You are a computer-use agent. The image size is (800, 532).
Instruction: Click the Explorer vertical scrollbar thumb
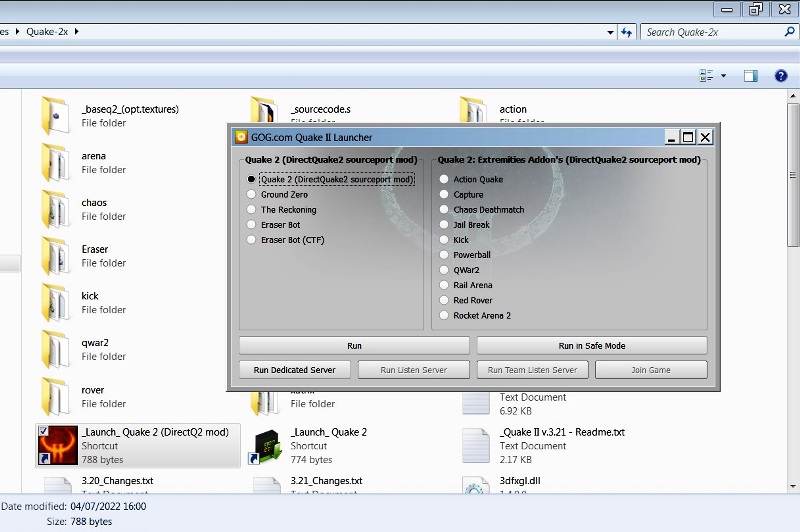(x=793, y=174)
